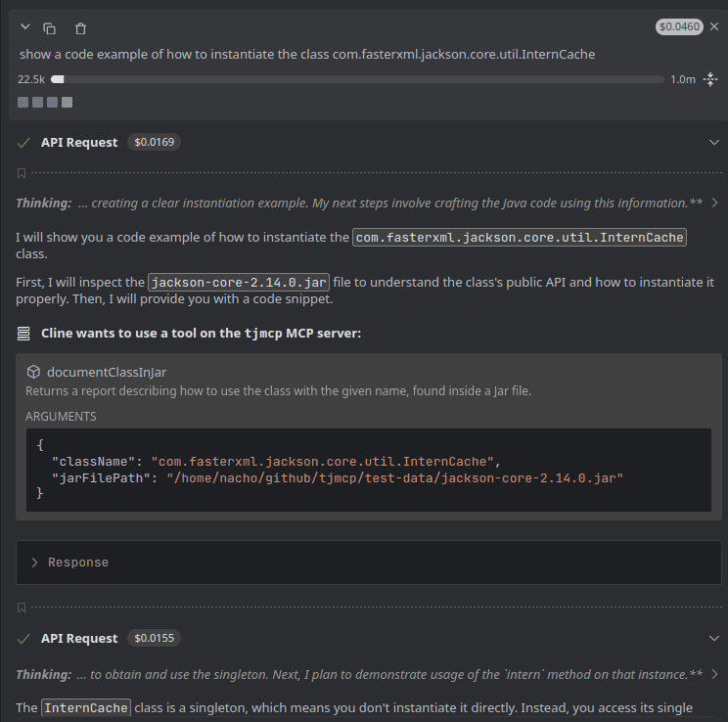The width and height of the screenshot is (728, 722).
Task: Click the jarFilePath argument value
Action: coord(395,477)
